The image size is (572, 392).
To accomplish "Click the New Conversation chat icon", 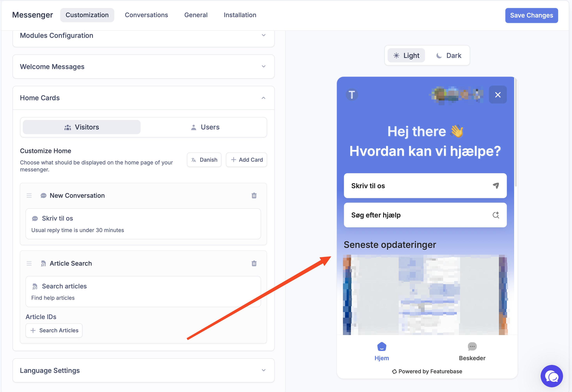I will 43,195.
